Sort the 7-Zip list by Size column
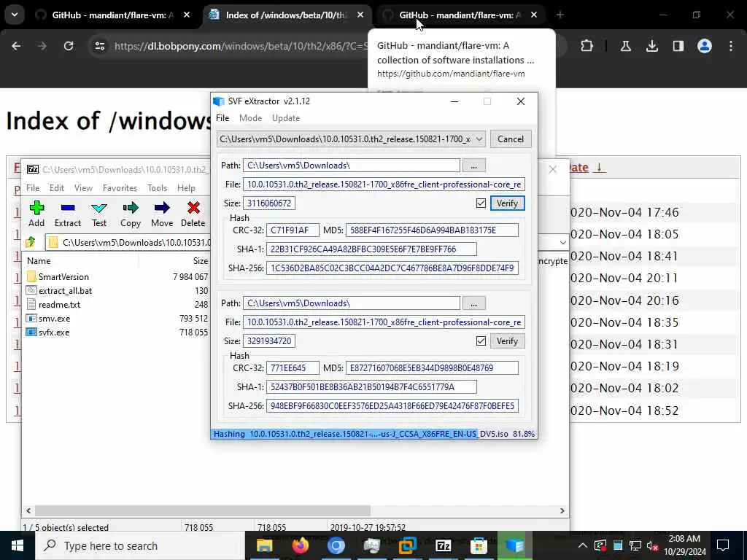The image size is (747, 560). click(x=201, y=261)
